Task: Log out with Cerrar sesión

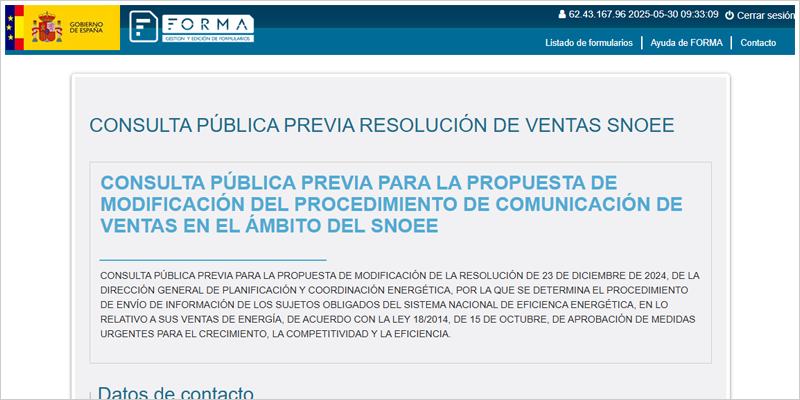Action: pyautogui.click(x=765, y=15)
